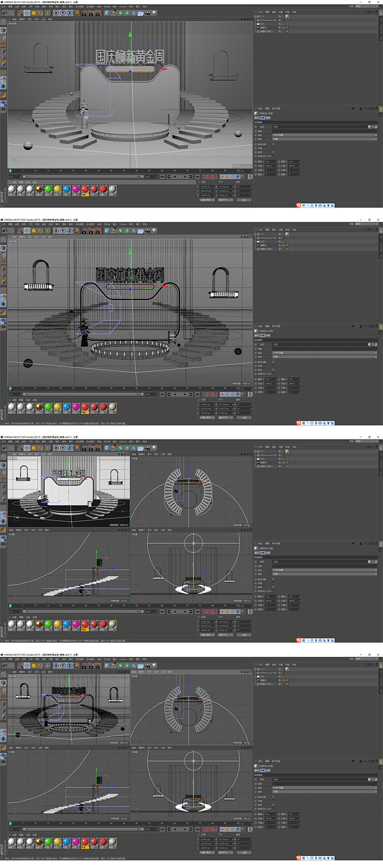
Task: Open Projection dropdown (UVW) in shaded single-view window
Action: (324, 135)
